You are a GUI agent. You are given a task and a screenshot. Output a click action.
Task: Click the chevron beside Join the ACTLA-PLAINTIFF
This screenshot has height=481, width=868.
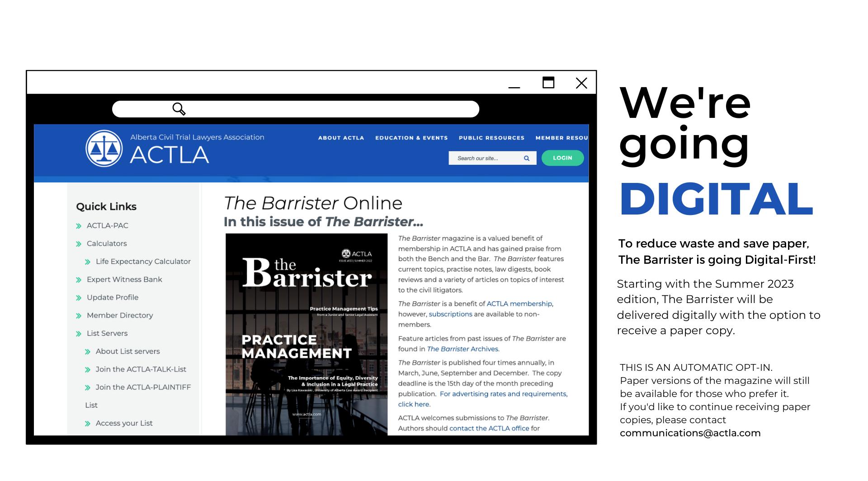click(x=88, y=388)
